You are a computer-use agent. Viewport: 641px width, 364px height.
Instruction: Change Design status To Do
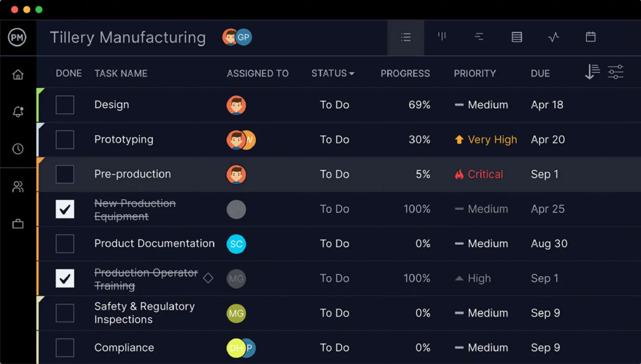coord(334,105)
